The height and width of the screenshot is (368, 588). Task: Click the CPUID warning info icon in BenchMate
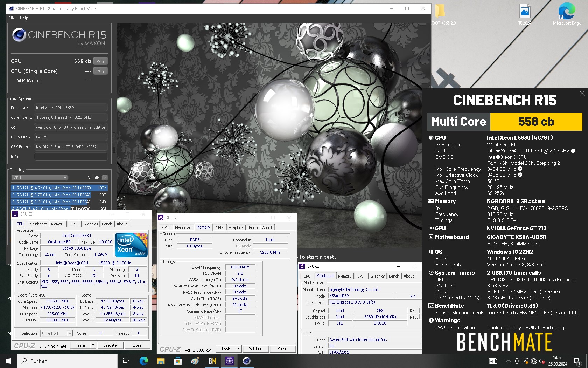click(x=573, y=151)
